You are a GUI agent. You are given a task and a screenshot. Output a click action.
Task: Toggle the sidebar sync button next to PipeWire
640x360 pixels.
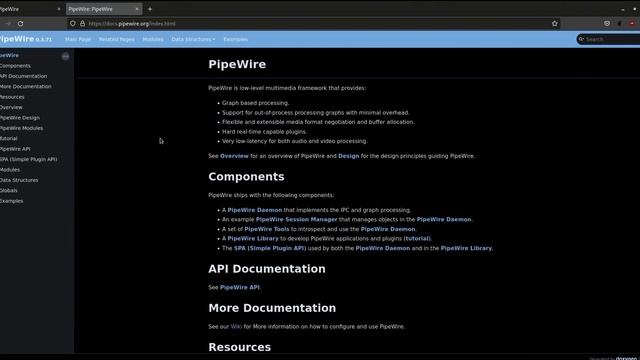65,56
